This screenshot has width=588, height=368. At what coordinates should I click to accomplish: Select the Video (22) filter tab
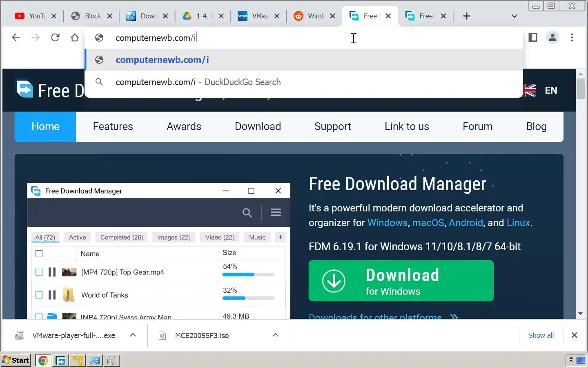pyautogui.click(x=220, y=237)
